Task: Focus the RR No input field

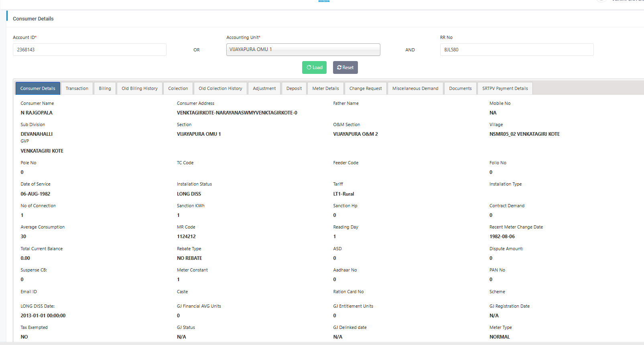Action: pyautogui.click(x=517, y=50)
